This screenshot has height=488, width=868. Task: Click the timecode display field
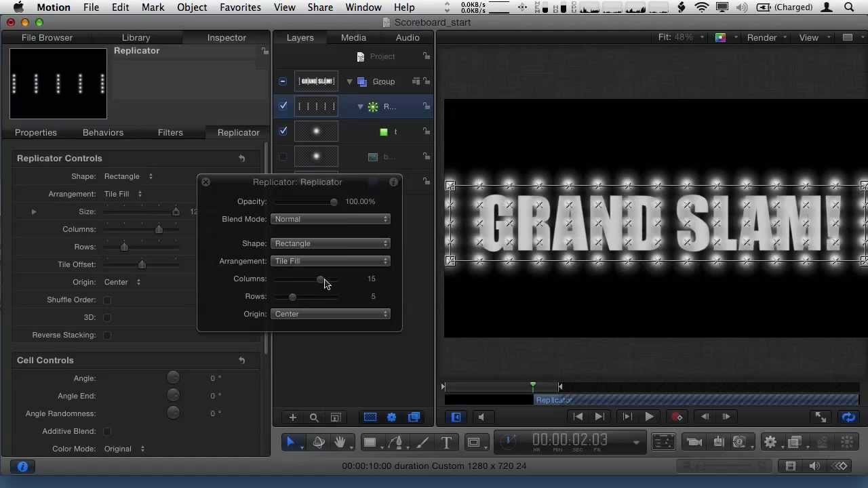tap(570, 441)
